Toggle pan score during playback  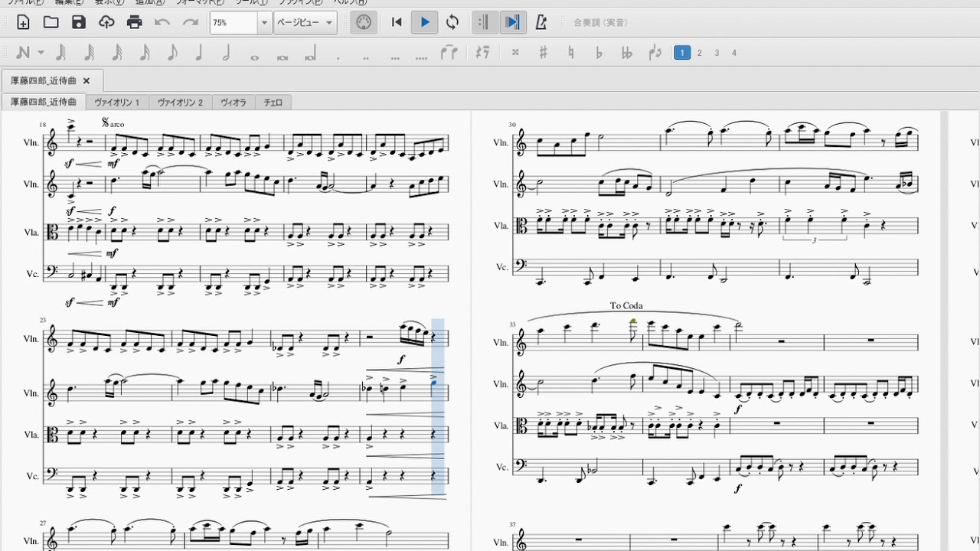511,22
